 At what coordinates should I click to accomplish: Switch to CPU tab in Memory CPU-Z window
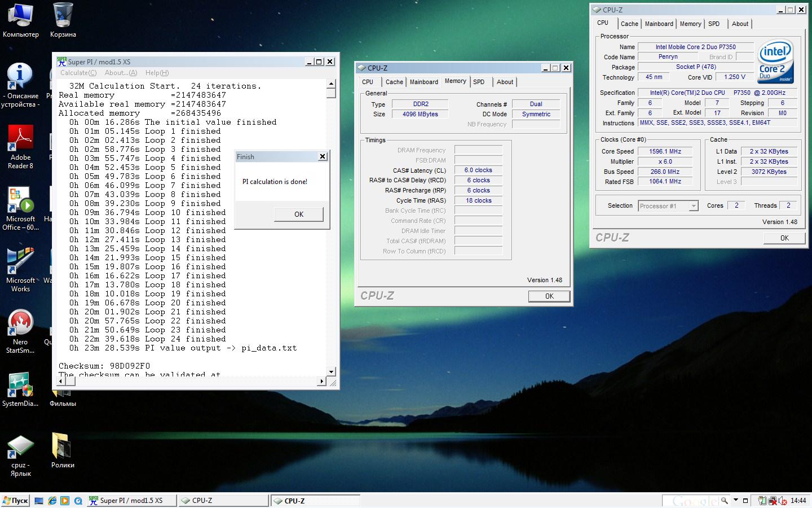(368, 82)
